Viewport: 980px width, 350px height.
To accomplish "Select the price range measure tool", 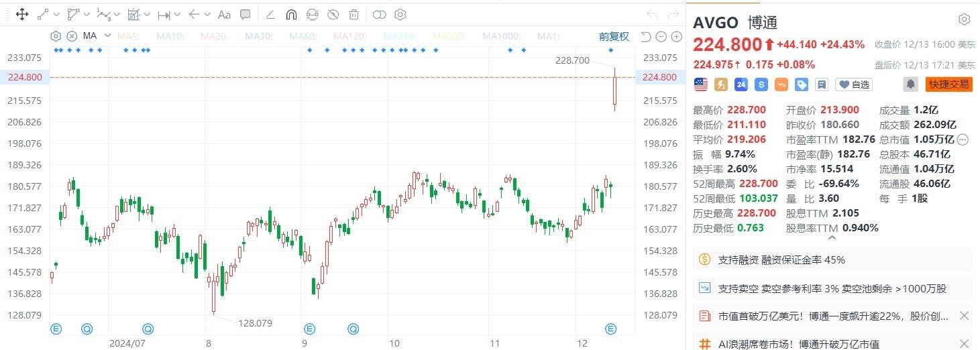I will [x=164, y=14].
